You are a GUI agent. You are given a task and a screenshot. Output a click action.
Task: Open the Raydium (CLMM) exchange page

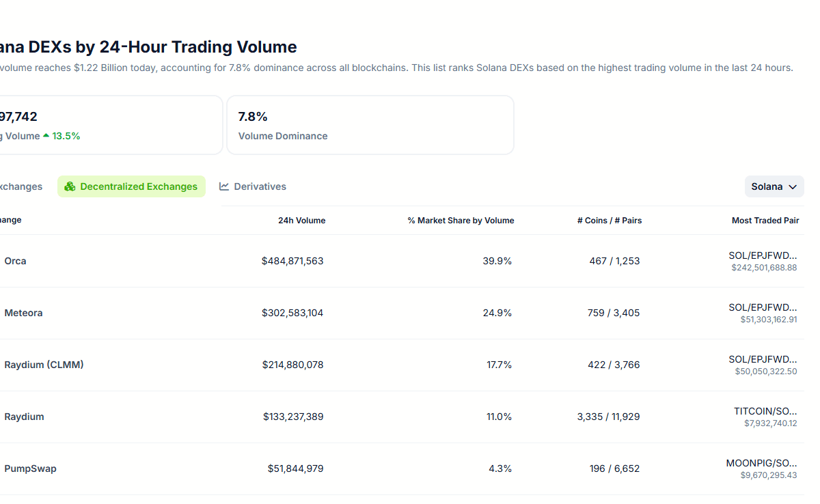pyautogui.click(x=44, y=365)
